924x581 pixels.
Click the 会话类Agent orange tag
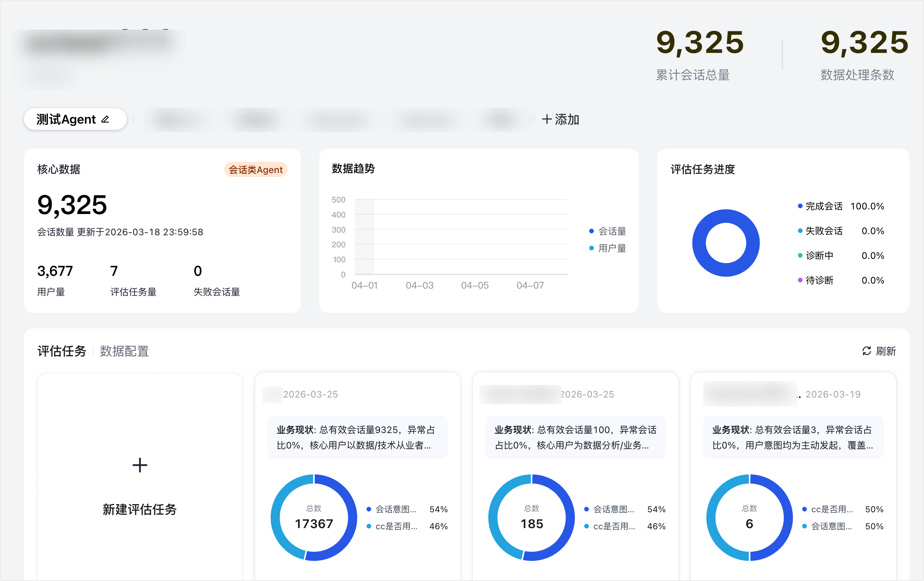coord(256,170)
